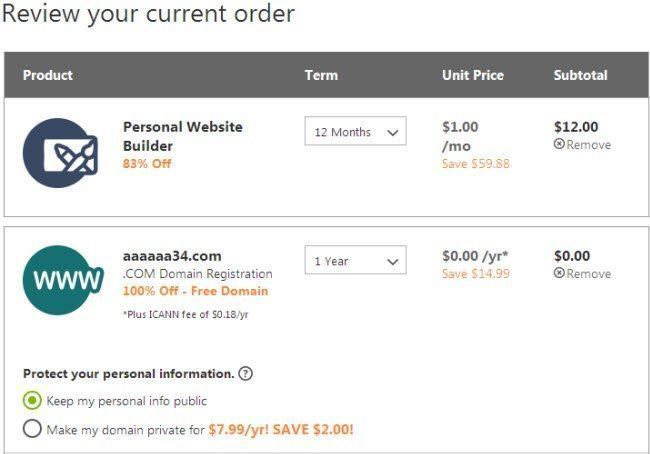This screenshot has width=650, height=454.
Task: Click the Product column header
Action: [48, 75]
